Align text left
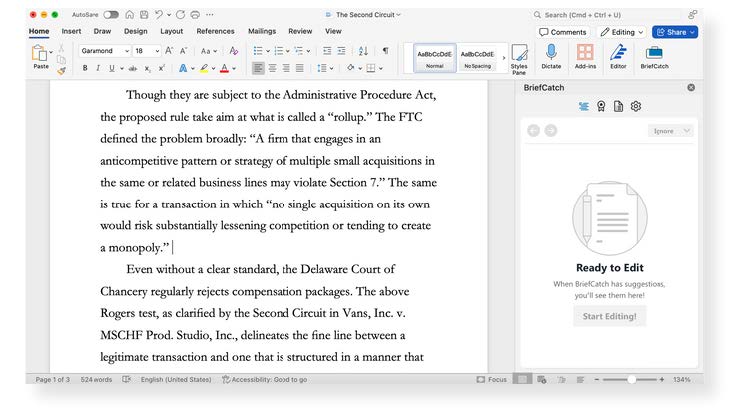This screenshot has height=417, width=752. click(x=258, y=68)
